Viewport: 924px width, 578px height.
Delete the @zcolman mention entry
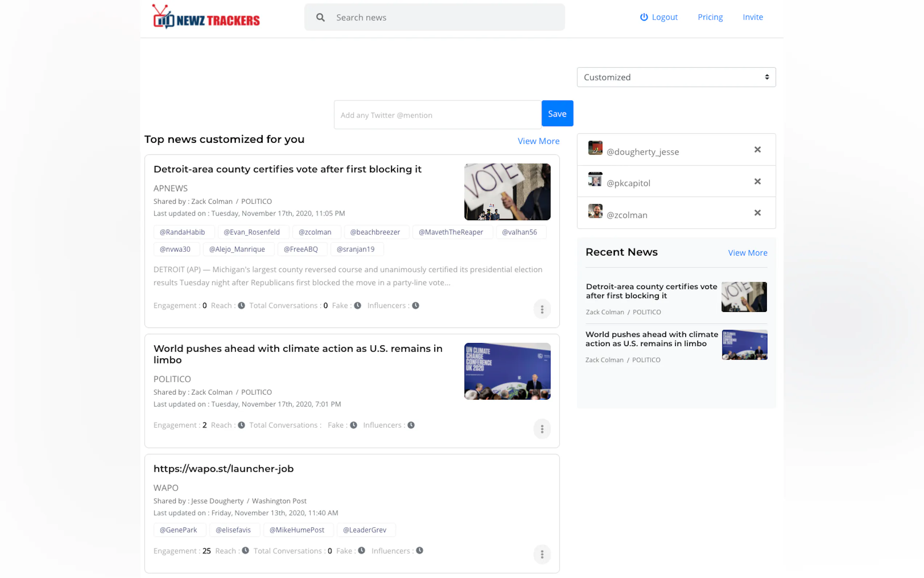click(757, 213)
